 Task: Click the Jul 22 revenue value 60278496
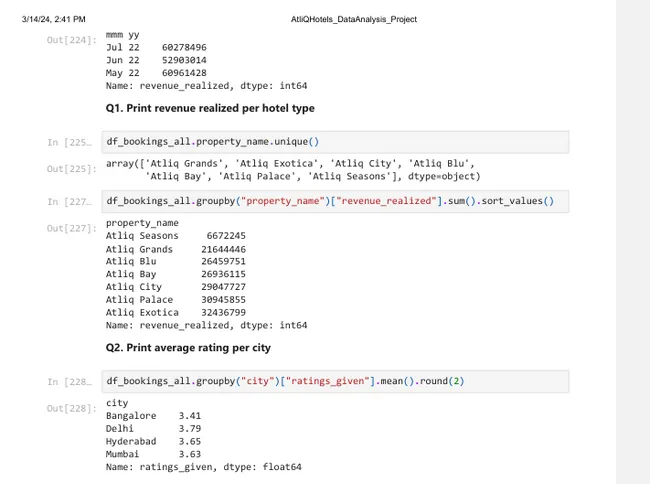184,48
